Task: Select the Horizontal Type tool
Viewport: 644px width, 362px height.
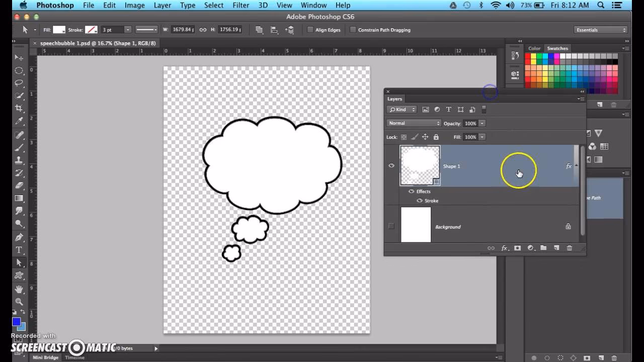Action: (x=20, y=249)
